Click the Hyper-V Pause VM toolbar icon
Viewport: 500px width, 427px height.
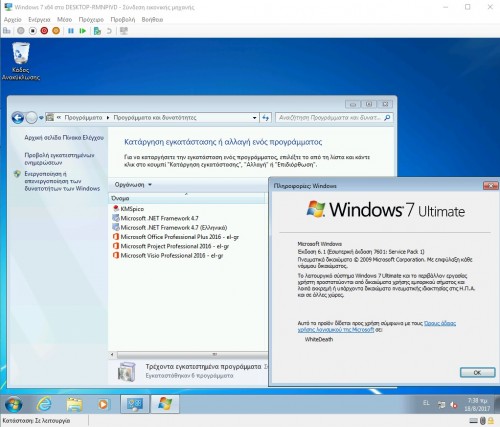tap(71, 31)
